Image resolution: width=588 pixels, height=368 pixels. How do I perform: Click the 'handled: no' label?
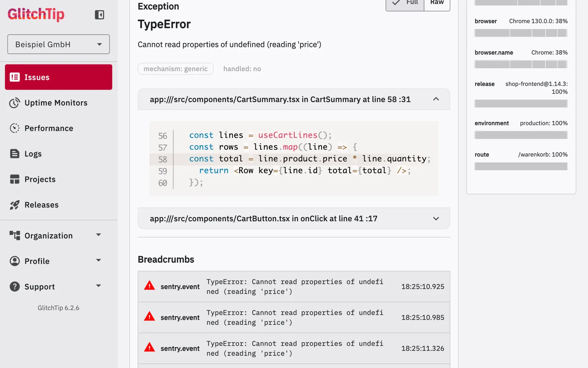(x=242, y=69)
